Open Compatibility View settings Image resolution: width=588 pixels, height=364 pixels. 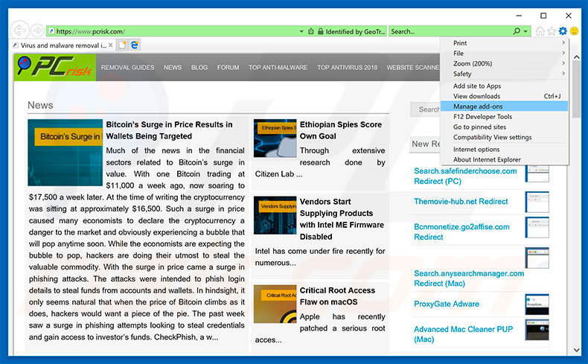point(504,137)
